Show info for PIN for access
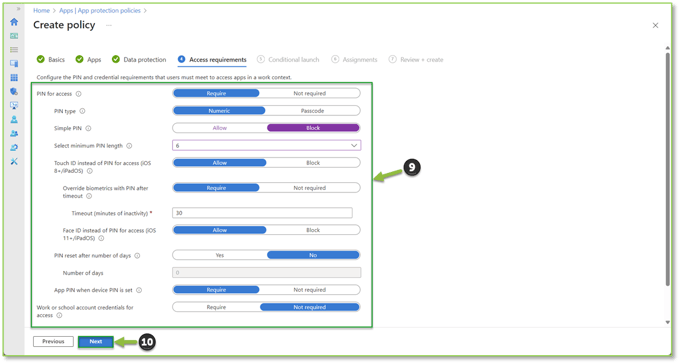This screenshot has width=680, height=364. [78, 94]
